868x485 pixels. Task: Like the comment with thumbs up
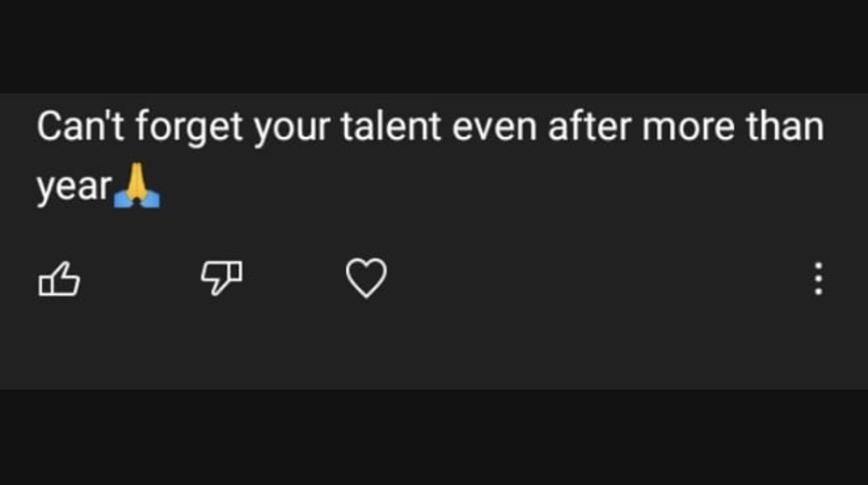[x=59, y=279]
